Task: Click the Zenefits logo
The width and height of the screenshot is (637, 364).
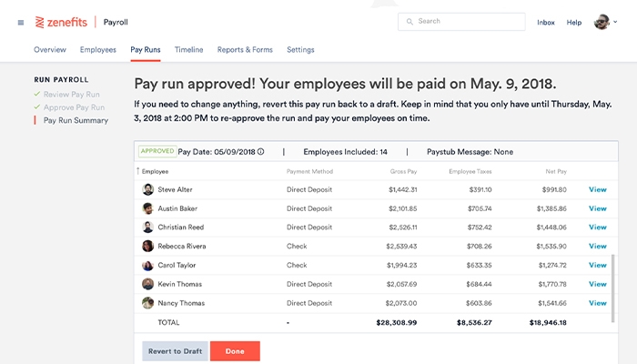Action: 61,22
